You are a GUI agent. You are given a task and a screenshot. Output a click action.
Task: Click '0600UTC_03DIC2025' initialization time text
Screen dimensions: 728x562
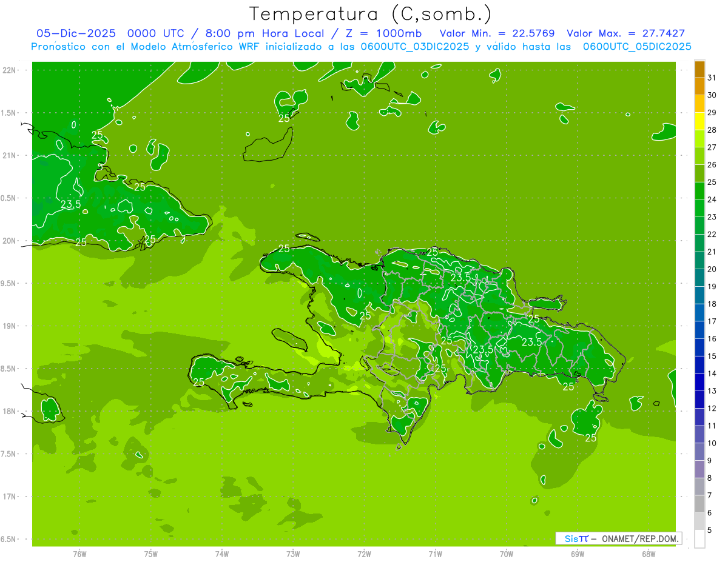(x=415, y=47)
